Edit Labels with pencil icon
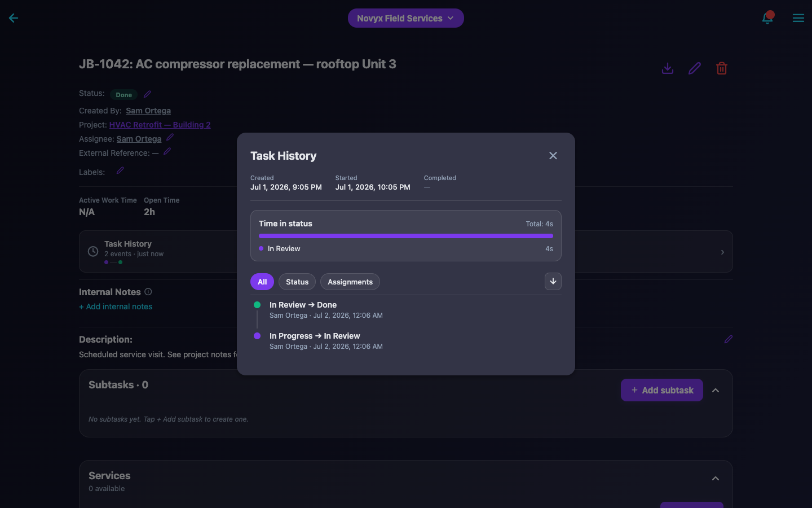 pyautogui.click(x=120, y=170)
